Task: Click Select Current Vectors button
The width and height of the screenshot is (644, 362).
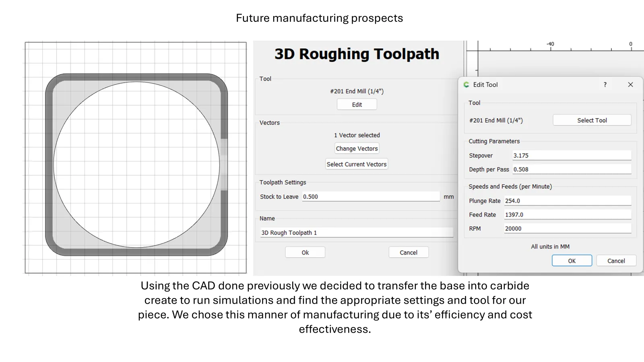Action: pyautogui.click(x=357, y=164)
